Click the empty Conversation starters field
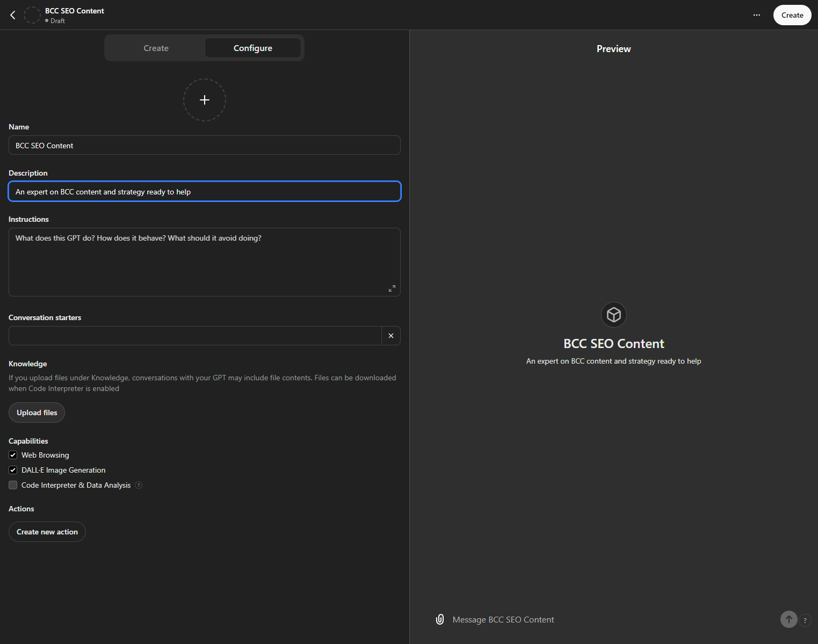This screenshot has width=818, height=644. click(x=195, y=336)
